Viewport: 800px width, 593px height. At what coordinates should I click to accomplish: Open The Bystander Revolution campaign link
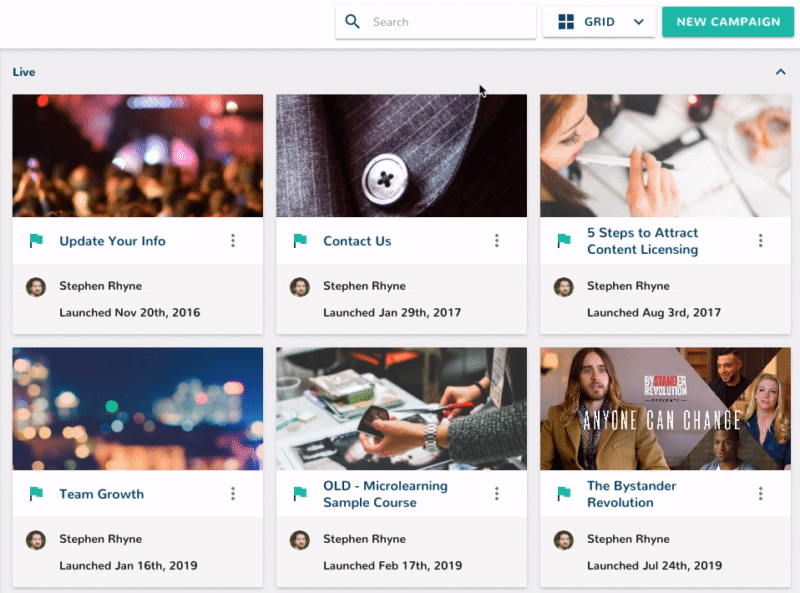[631, 494]
